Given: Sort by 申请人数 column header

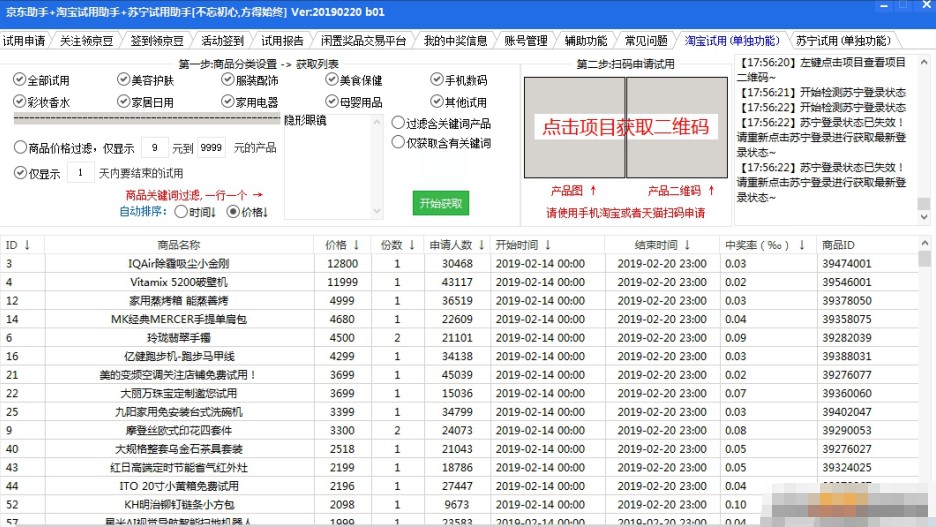Looking at the screenshot, I should coord(457,245).
